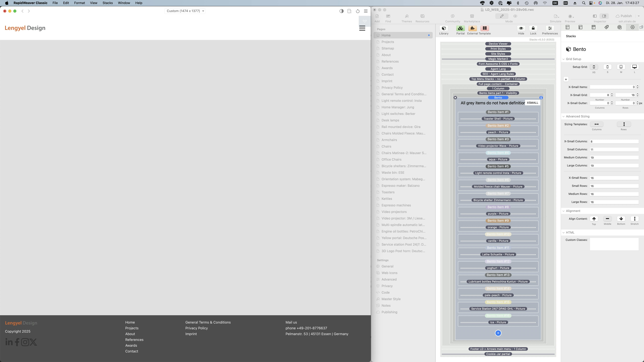Collapse the Alignment section
644x362 pixels.
564,211
